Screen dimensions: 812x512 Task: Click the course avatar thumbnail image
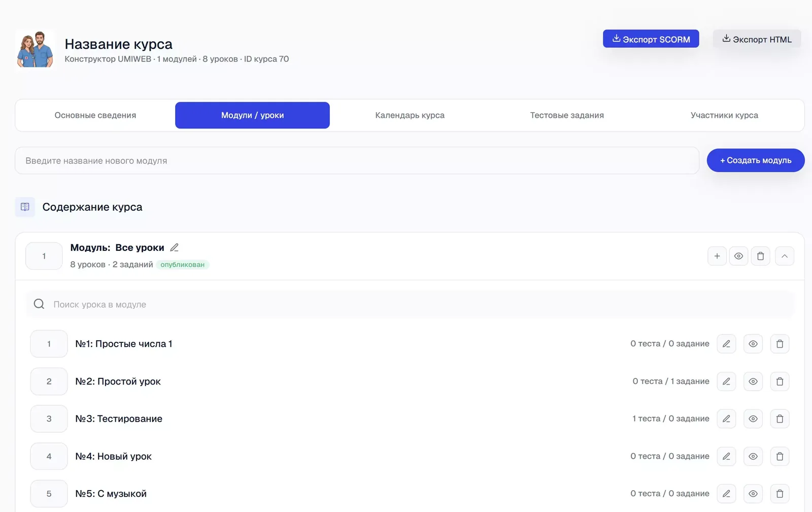tap(35, 49)
